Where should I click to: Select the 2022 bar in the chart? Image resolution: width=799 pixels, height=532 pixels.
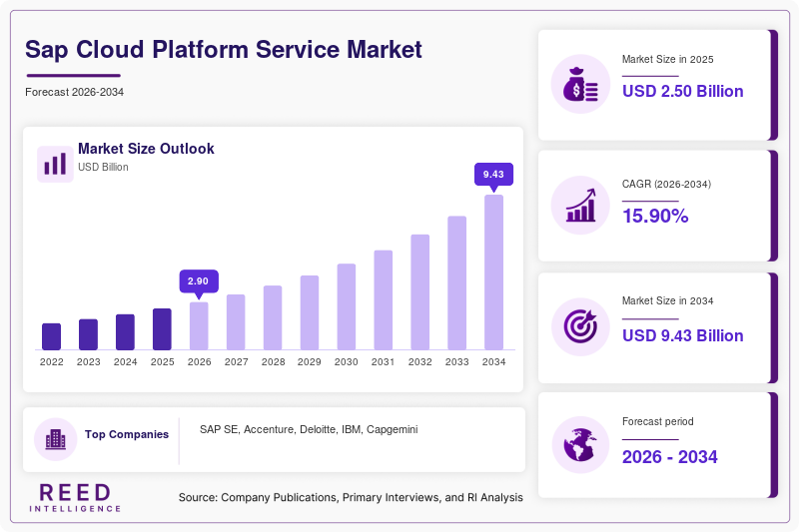tap(52, 336)
